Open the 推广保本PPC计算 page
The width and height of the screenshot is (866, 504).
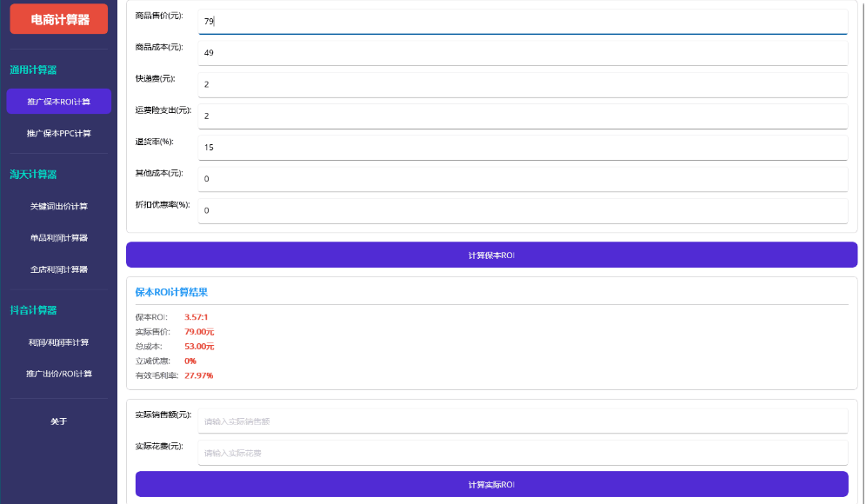(59, 133)
